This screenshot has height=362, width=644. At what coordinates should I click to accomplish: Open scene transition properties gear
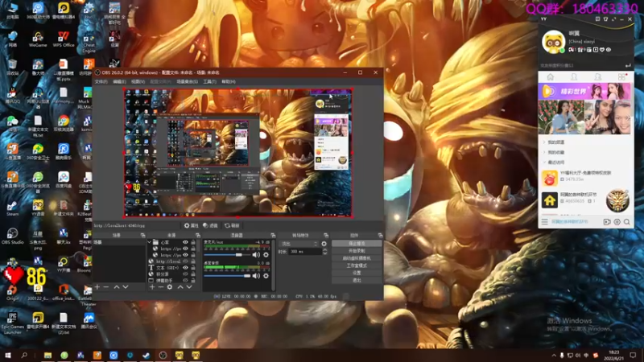click(324, 244)
